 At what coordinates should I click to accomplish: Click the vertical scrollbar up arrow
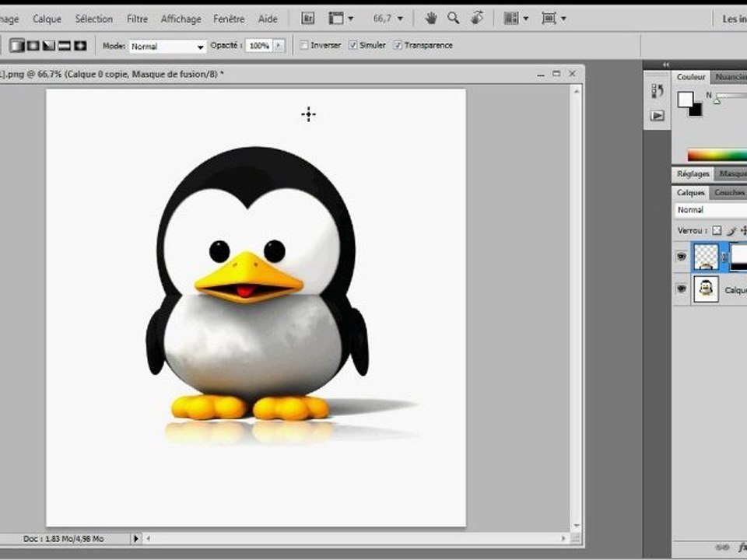click(x=577, y=90)
